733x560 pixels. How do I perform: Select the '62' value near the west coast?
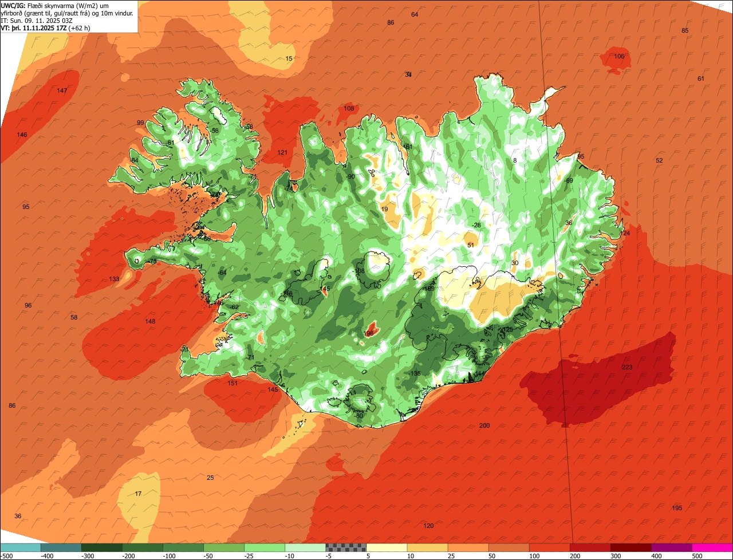[234, 307]
